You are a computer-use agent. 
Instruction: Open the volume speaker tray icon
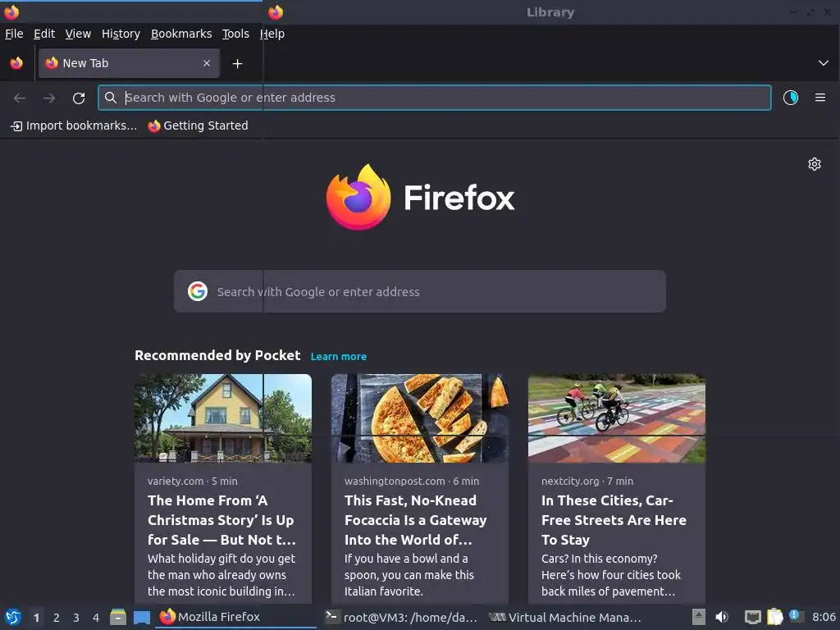722,617
